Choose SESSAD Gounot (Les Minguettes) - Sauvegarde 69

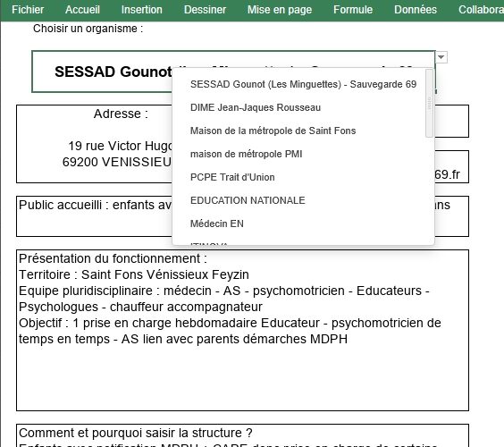click(304, 84)
